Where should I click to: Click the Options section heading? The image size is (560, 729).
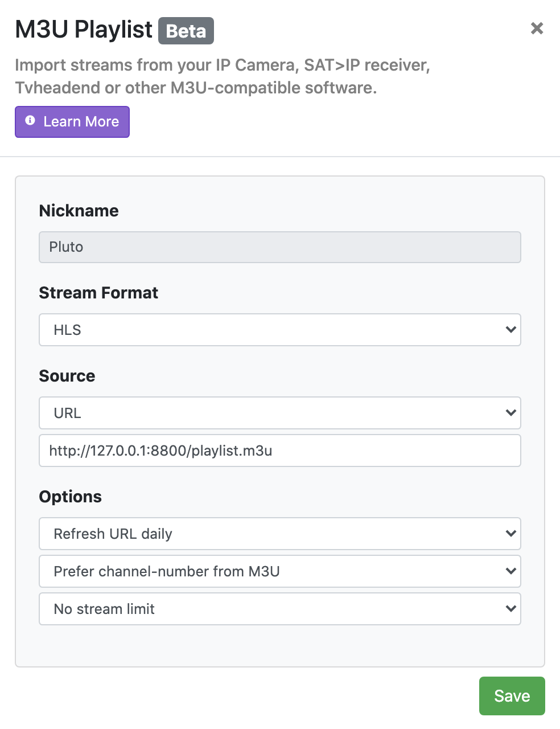click(x=70, y=497)
